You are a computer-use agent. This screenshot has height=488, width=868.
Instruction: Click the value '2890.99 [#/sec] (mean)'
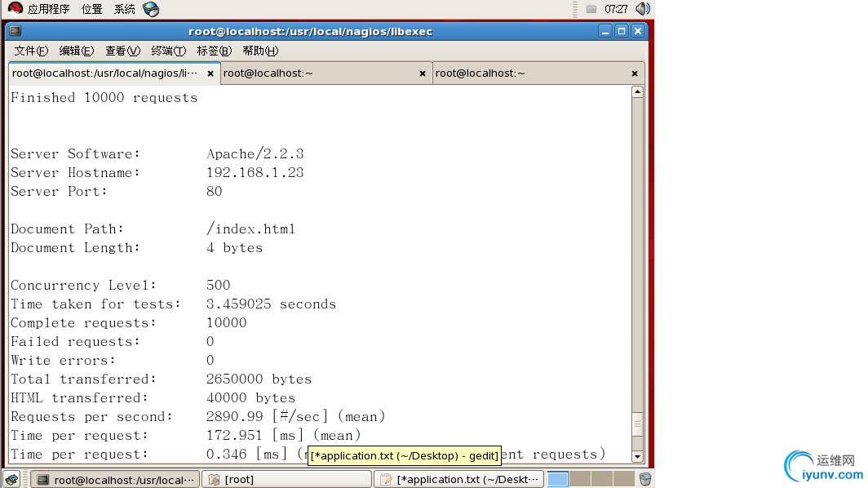295,416
